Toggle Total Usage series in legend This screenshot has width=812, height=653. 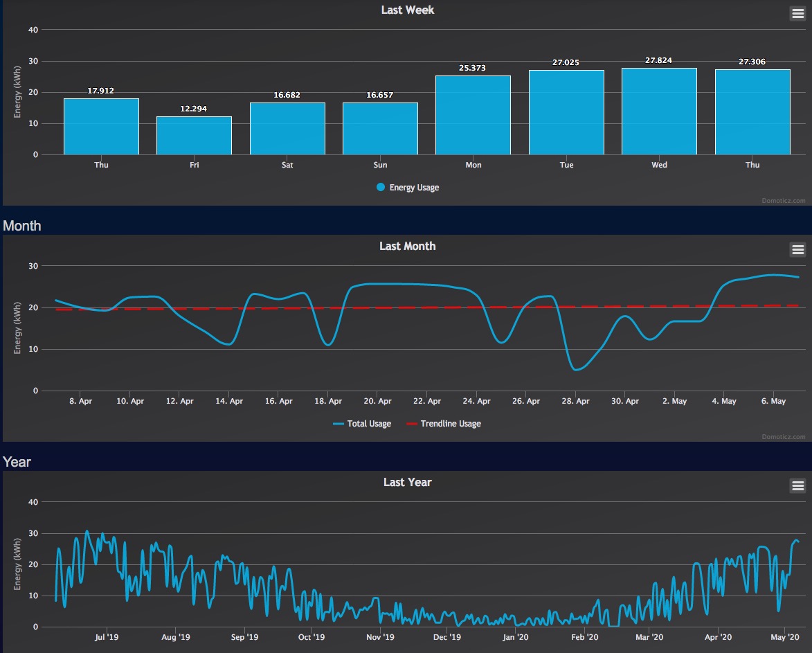click(362, 424)
